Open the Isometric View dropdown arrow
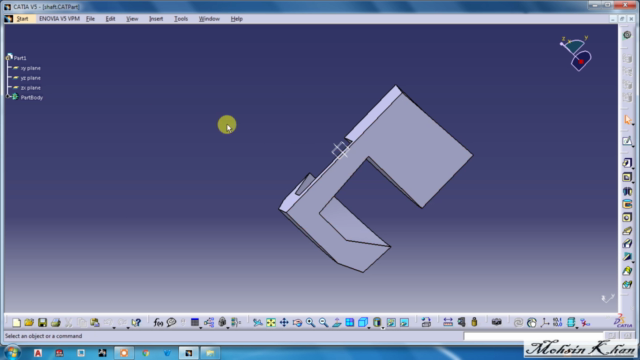 pyautogui.click(x=369, y=327)
